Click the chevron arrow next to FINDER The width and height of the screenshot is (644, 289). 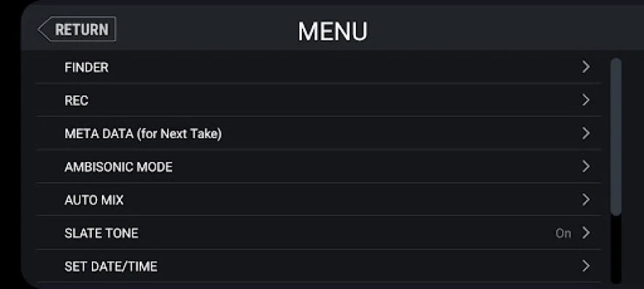586,67
